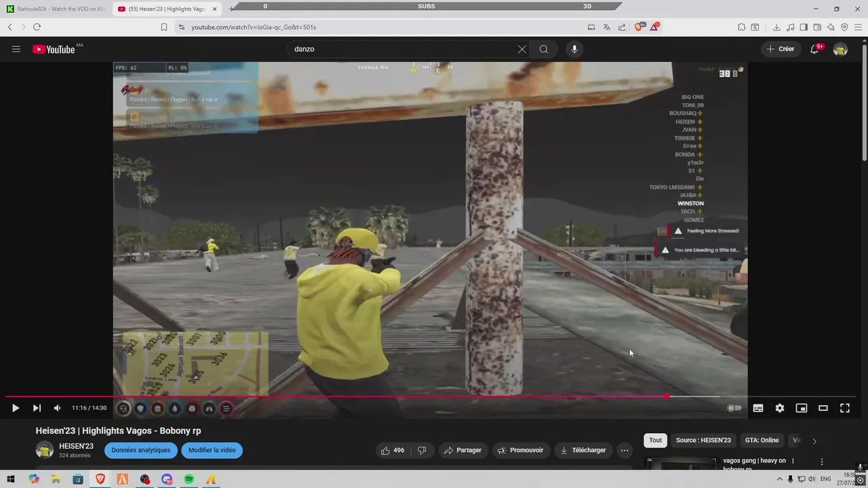Switch to the miniplayer

pos(802,408)
